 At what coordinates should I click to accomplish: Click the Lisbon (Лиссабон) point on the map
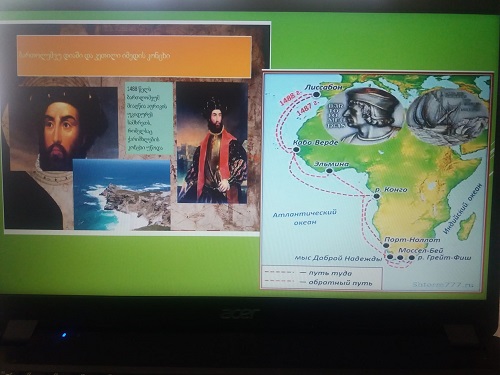(316, 94)
